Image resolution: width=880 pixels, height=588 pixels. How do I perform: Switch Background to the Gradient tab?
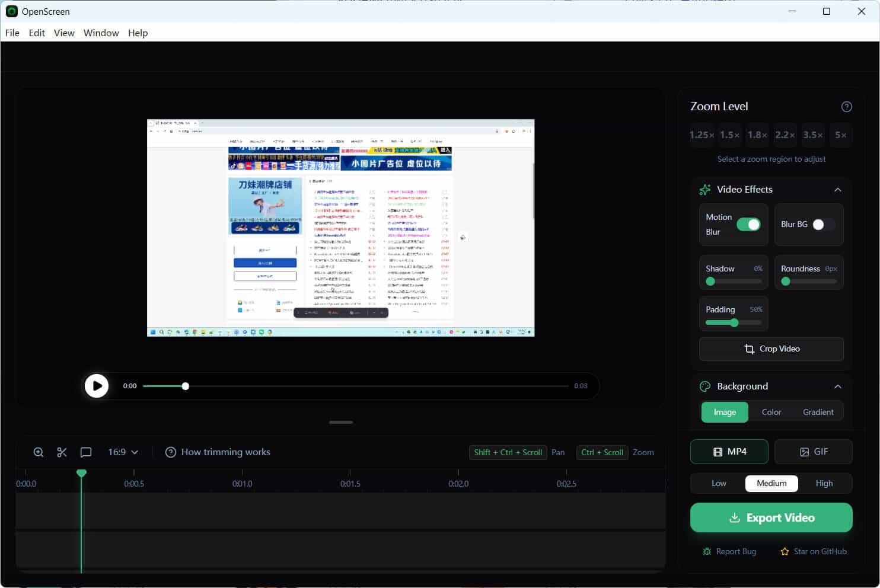pyautogui.click(x=818, y=411)
